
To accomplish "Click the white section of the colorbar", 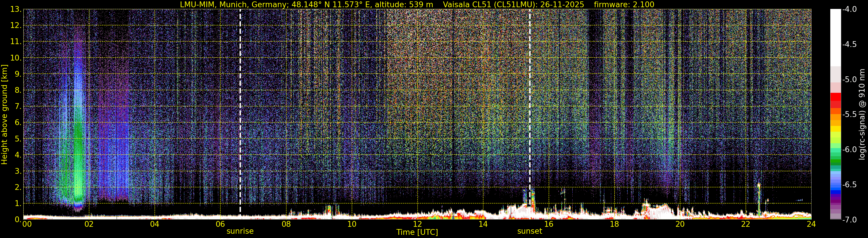I will 836,38.
